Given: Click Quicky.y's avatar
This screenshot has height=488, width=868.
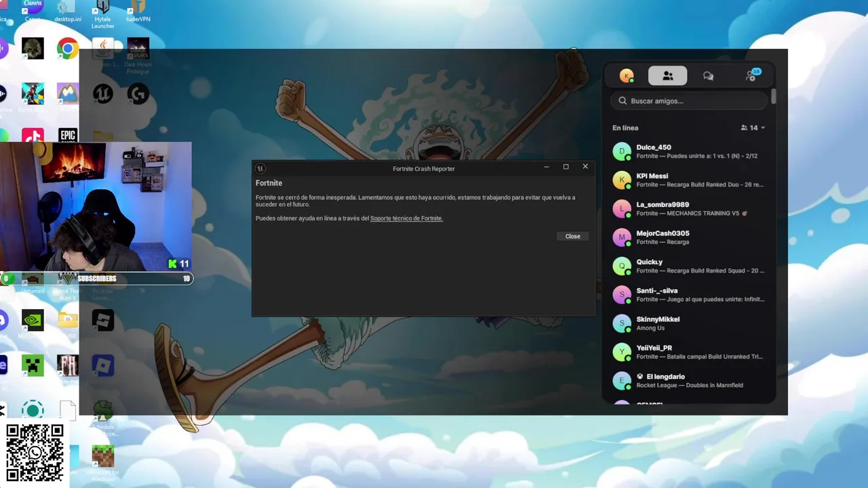Looking at the screenshot, I should tap(622, 266).
